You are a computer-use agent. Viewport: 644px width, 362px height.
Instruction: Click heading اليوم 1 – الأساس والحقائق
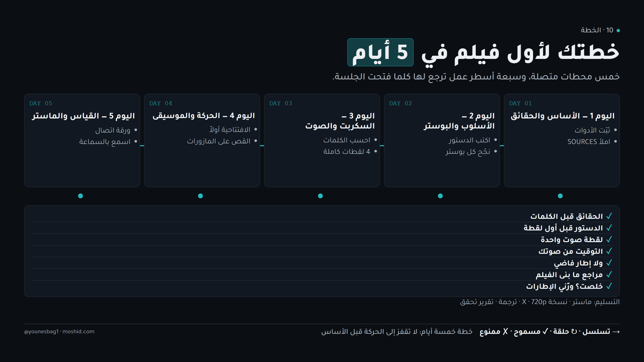562,116
